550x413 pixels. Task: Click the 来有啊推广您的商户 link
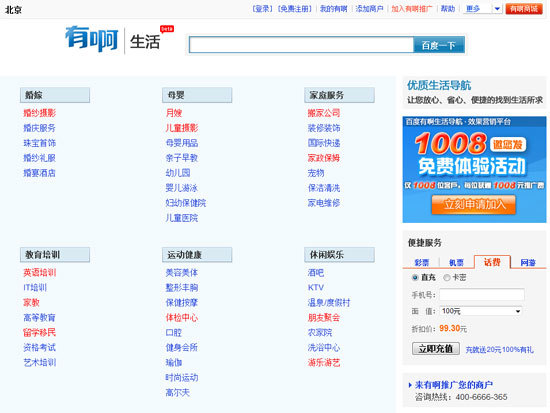[x=454, y=385]
